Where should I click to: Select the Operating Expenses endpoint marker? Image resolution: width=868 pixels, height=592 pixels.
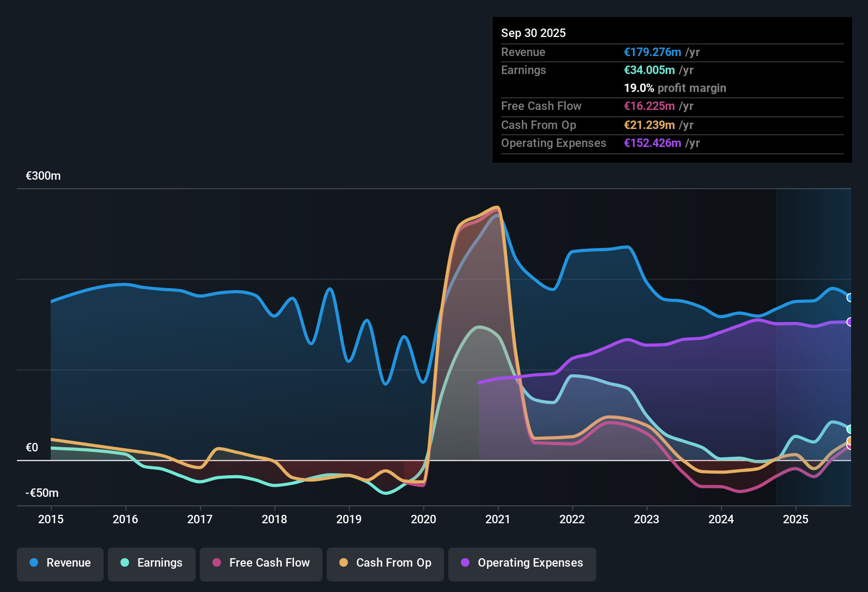[850, 322]
